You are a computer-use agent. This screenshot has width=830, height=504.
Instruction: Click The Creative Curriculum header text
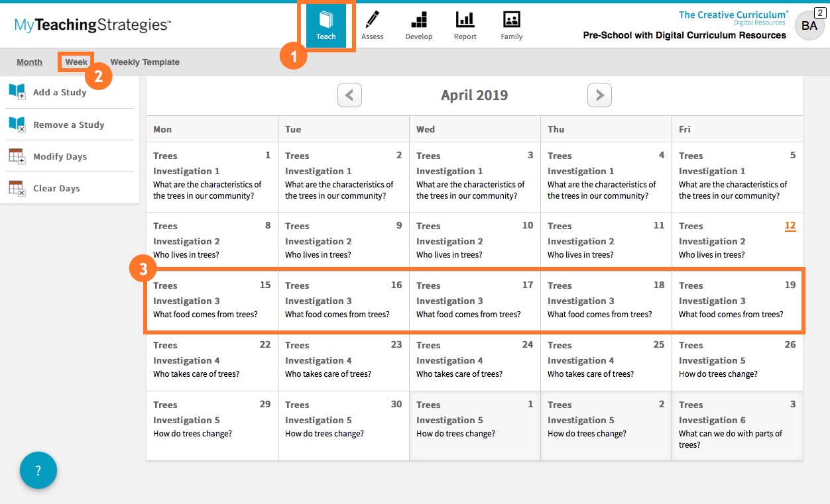[733, 14]
